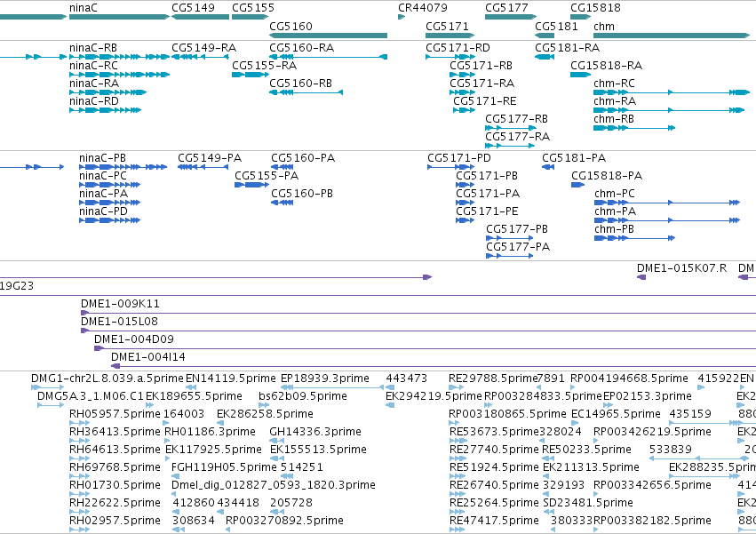756x534 pixels.
Task: Click EST EN14119.5prime
Action: pyautogui.click(x=191, y=387)
